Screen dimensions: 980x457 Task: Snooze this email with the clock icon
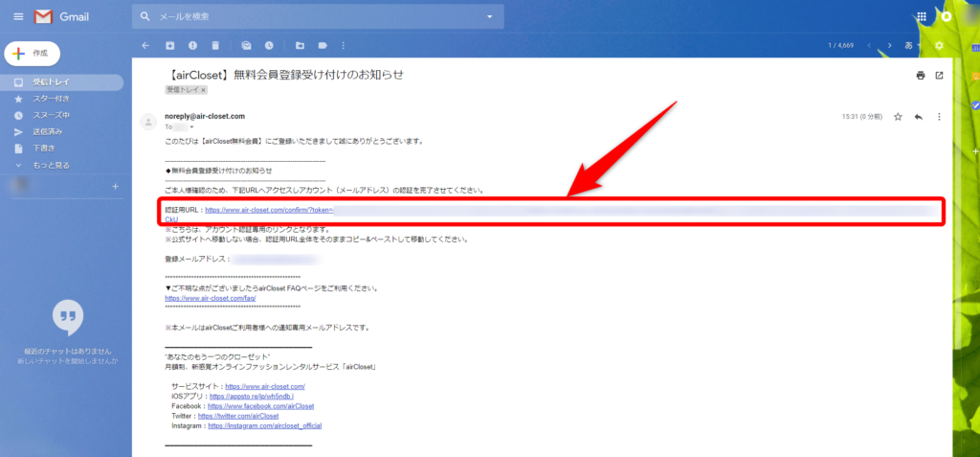(x=269, y=46)
